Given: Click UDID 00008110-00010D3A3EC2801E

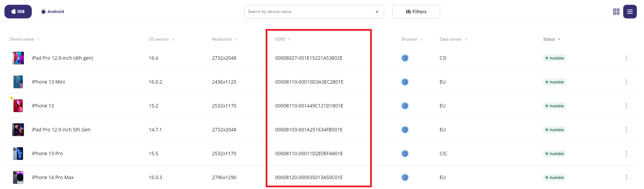Looking at the screenshot, I should click(309, 82).
